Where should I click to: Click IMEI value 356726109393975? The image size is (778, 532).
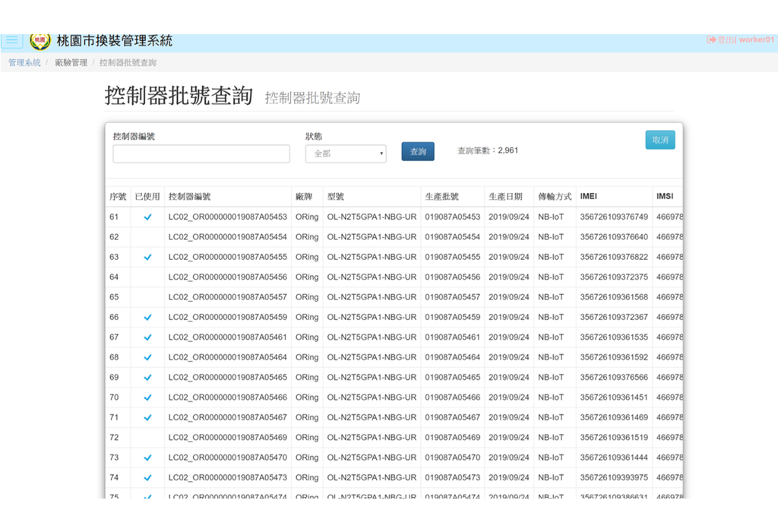pyautogui.click(x=614, y=477)
